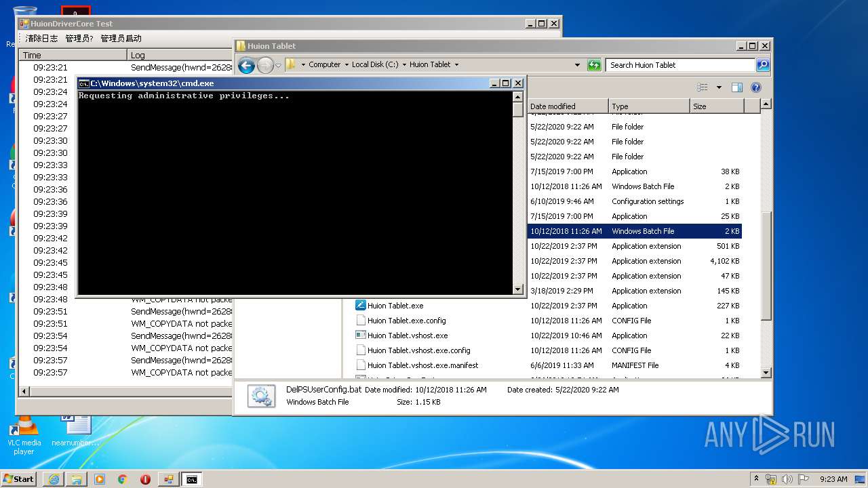
Task: Click the Huion Tablet.vshost.exe application icon
Action: (x=361, y=335)
